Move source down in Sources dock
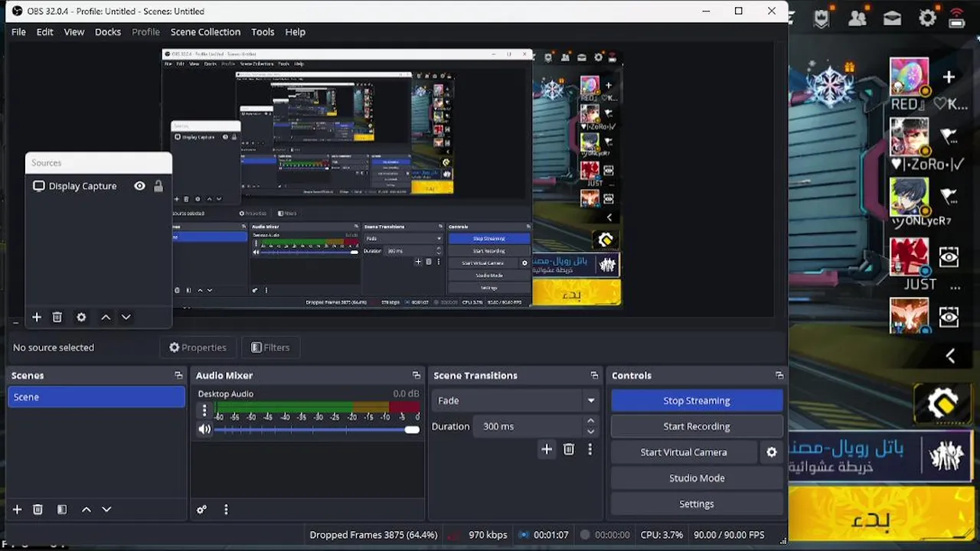Screen dimensions: 980x551 (x=126, y=317)
